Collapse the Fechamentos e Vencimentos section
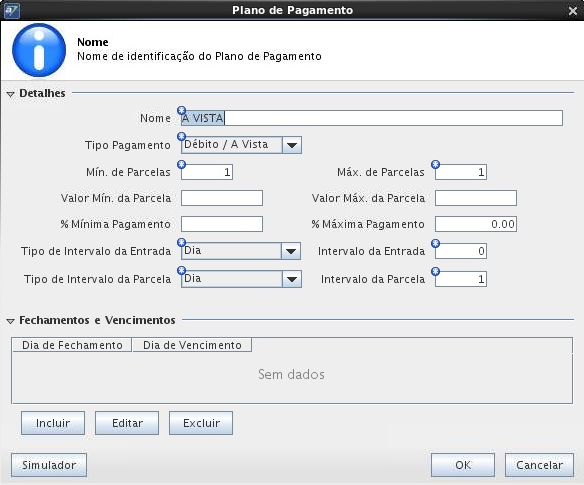584x485 pixels. pyautogui.click(x=10, y=321)
